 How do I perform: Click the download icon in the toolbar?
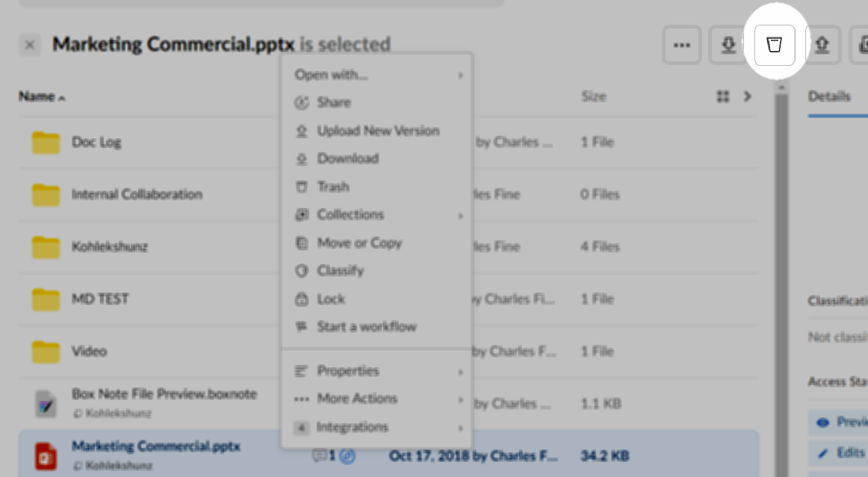pos(728,45)
